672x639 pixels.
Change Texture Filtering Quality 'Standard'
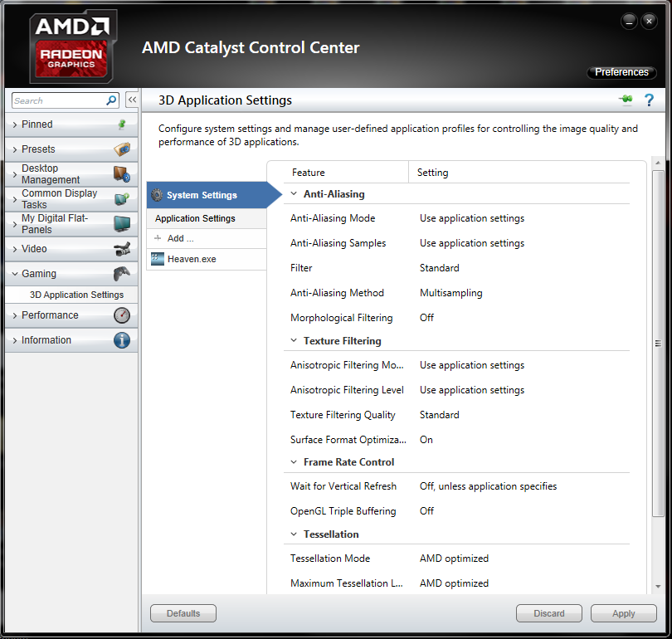(439, 415)
